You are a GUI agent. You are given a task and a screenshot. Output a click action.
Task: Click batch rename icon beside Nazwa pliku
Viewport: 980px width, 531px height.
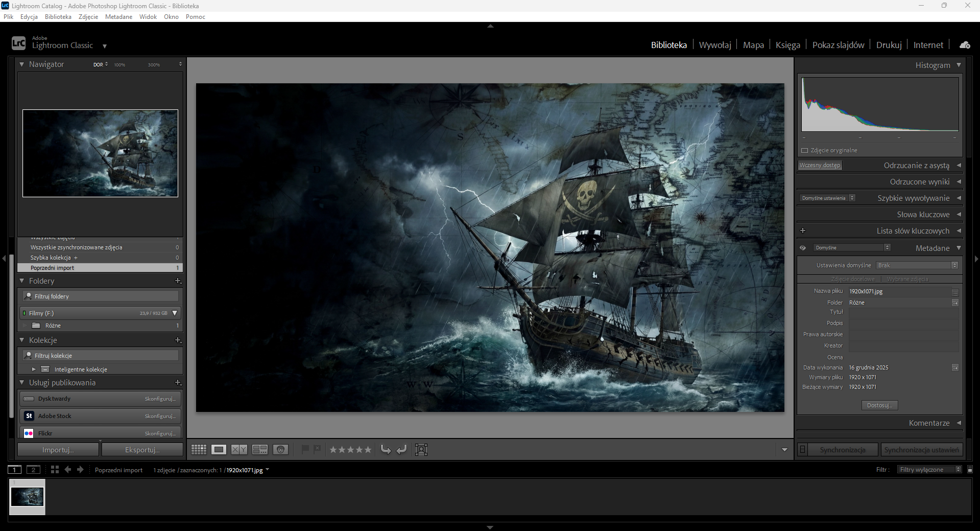[955, 292]
